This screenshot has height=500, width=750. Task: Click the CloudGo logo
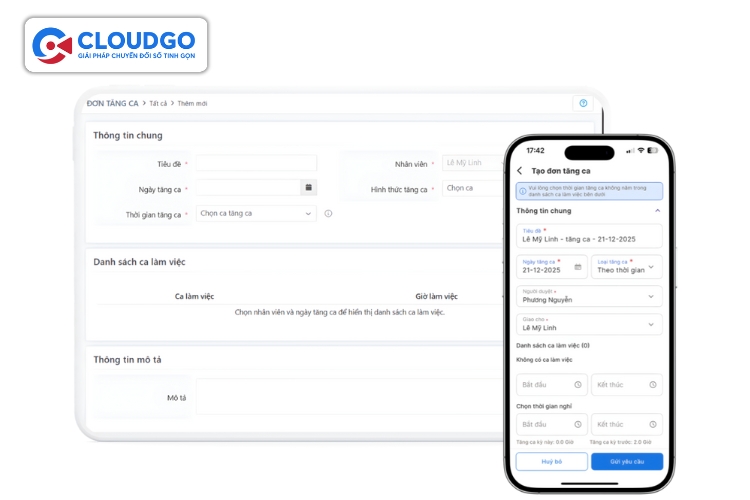coord(119,45)
